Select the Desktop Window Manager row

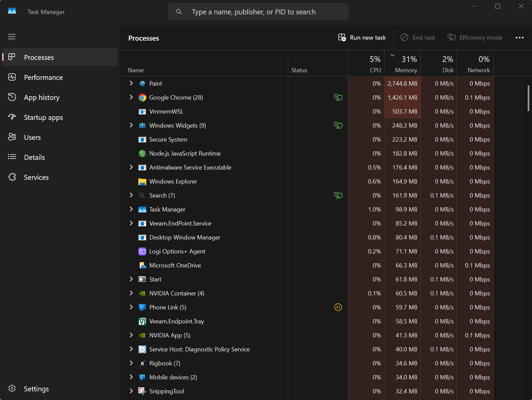[x=307, y=237]
